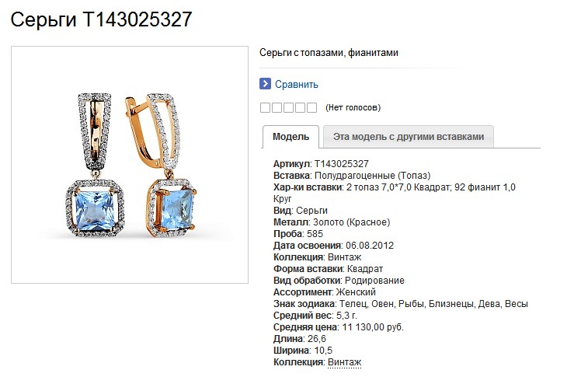Click the blue arrow icon beside Сравнить
Image resolution: width=588 pixels, height=384 pixels.
click(x=265, y=84)
